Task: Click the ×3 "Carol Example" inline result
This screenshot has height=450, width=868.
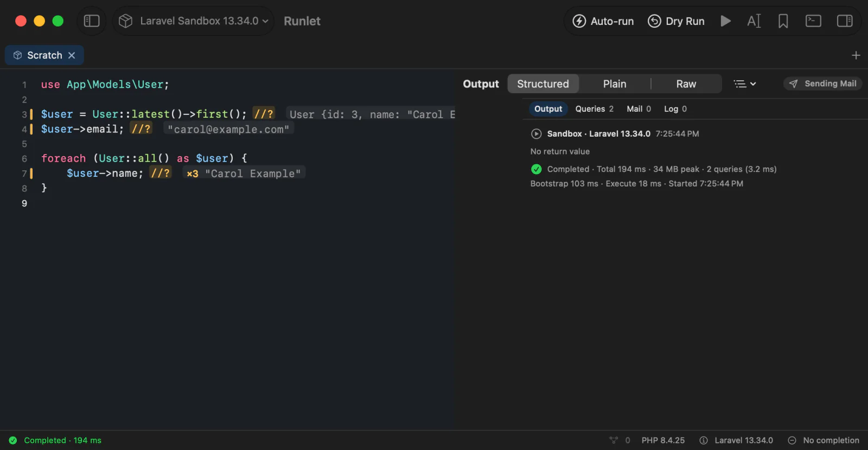Action: click(244, 173)
